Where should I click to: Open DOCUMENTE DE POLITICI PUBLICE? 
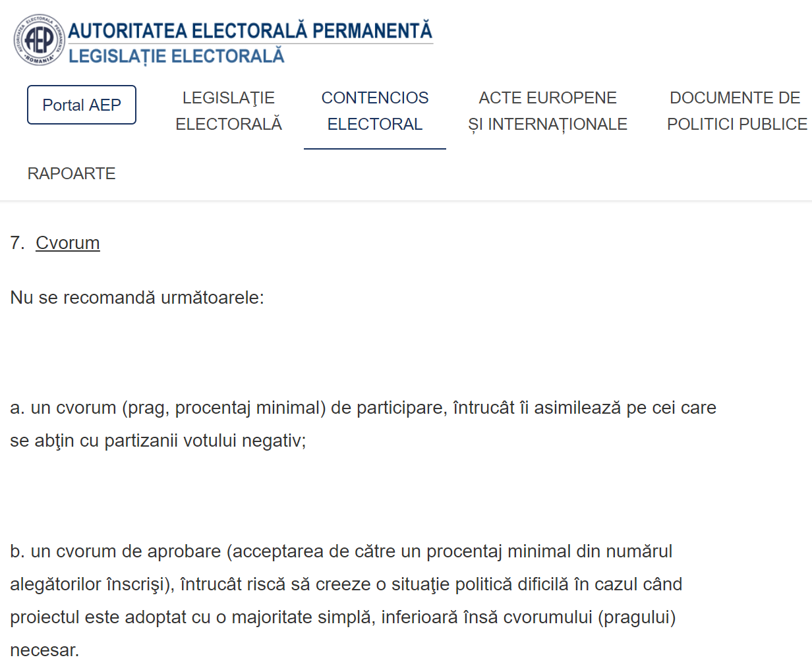click(x=736, y=110)
